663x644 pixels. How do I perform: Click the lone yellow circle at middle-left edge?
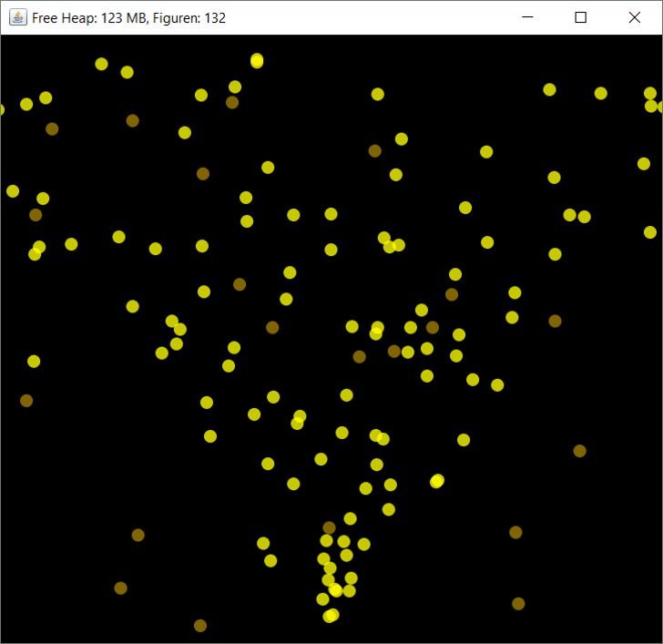click(x=34, y=362)
